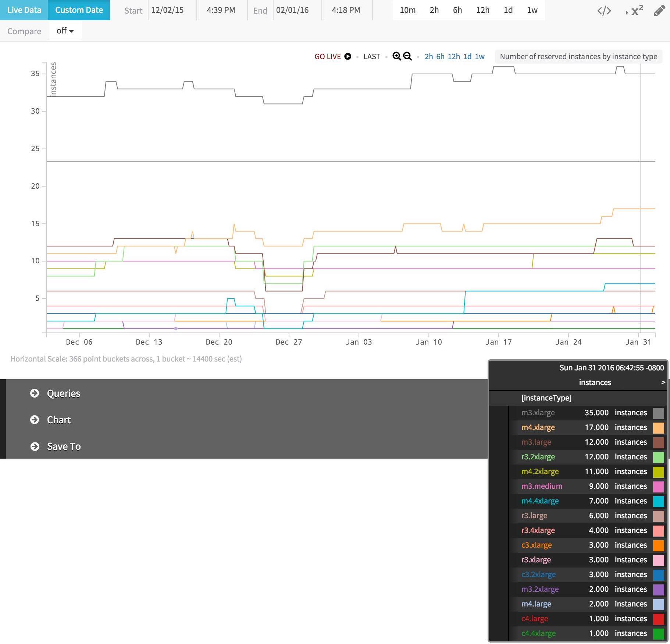Image resolution: width=670 pixels, height=644 pixels.
Task: Select the m3.medium legend label
Action: tap(542, 486)
